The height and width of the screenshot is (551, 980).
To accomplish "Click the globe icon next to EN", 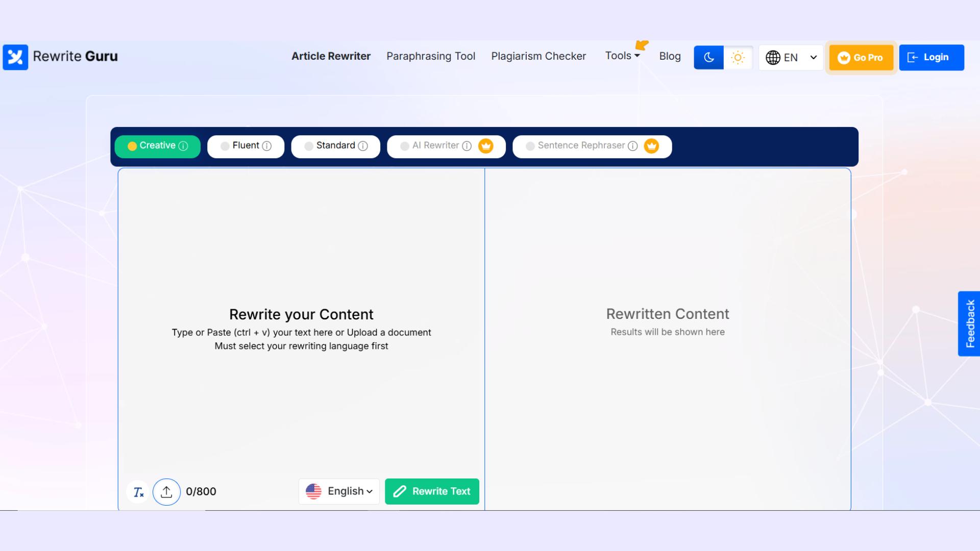I will tap(772, 57).
